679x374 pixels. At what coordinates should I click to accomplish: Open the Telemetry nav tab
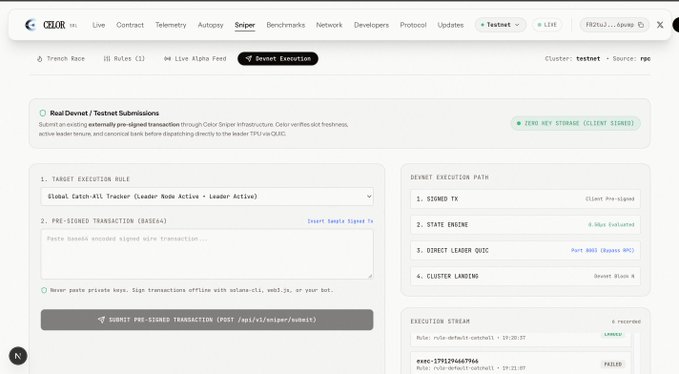[171, 25]
